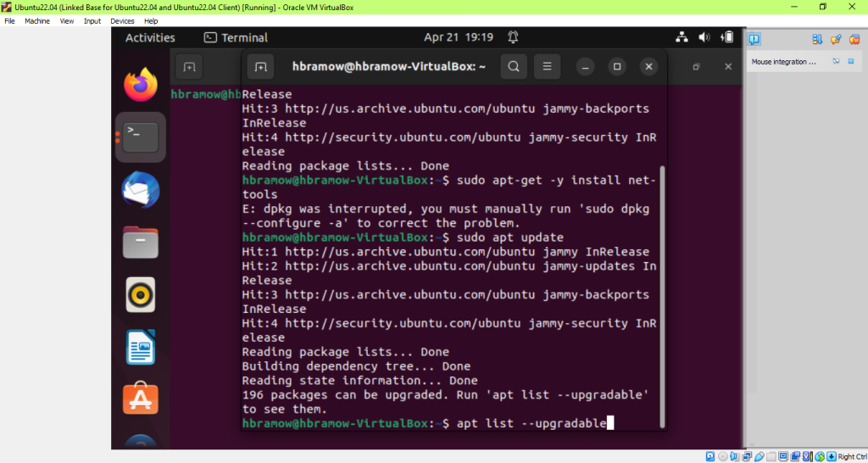Open the VirtualBox Machine menu

click(37, 20)
